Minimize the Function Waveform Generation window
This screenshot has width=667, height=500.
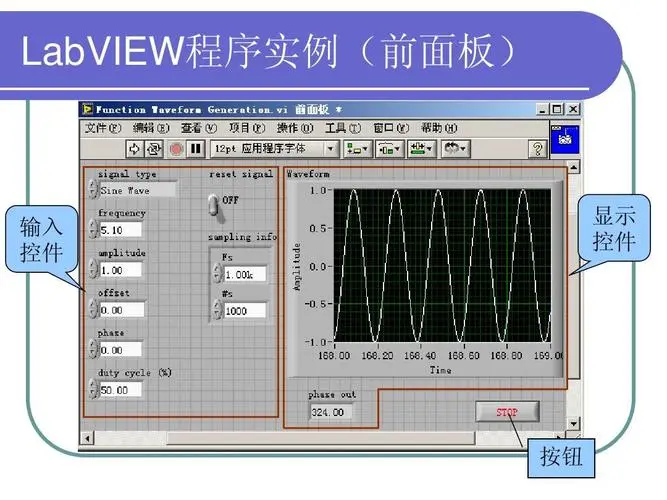point(542,109)
